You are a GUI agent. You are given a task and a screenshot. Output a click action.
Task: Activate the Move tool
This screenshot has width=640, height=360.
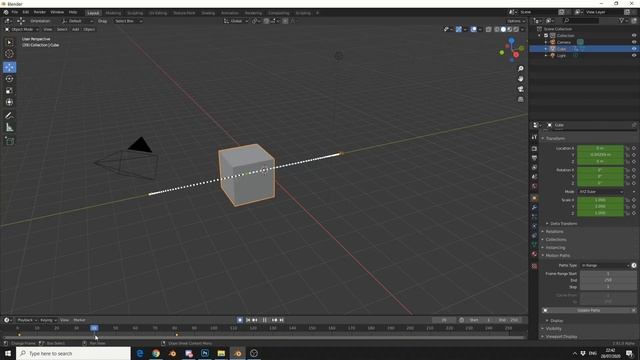(x=9, y=67)
